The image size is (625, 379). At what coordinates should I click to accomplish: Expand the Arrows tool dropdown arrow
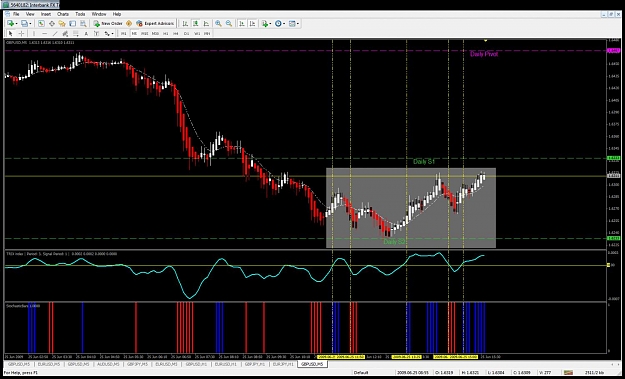tap(112, 33)
